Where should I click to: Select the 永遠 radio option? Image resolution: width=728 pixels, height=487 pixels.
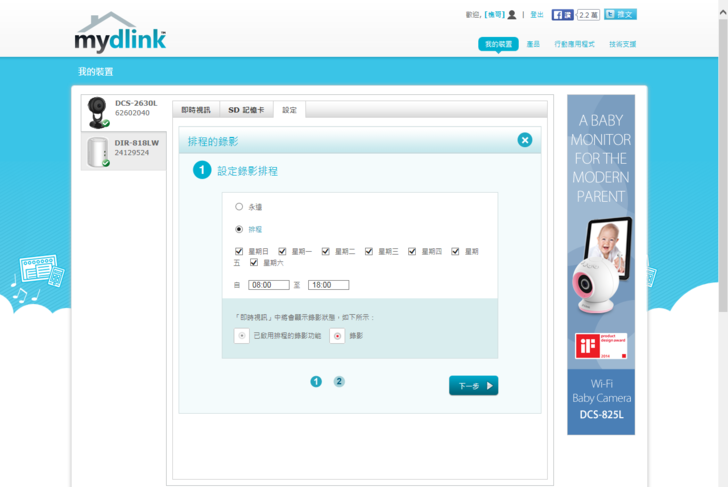point(239,207)
